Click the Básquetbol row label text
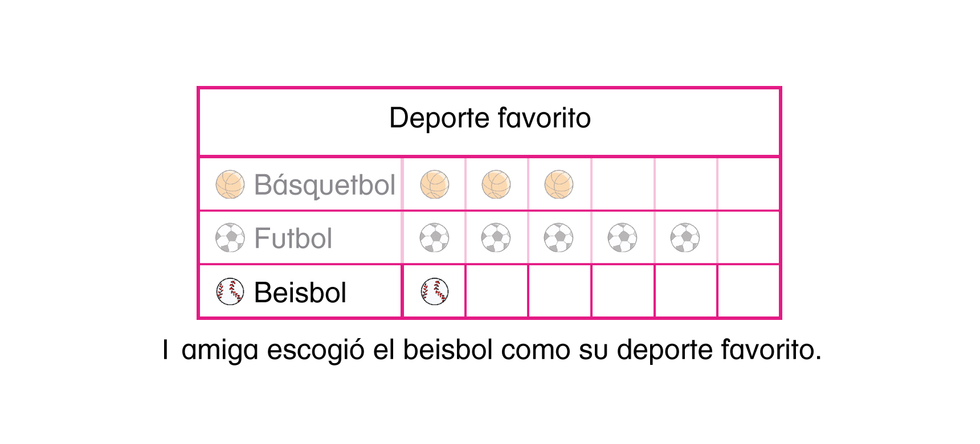Screen dimensions: 980x444 coord(324,185)
